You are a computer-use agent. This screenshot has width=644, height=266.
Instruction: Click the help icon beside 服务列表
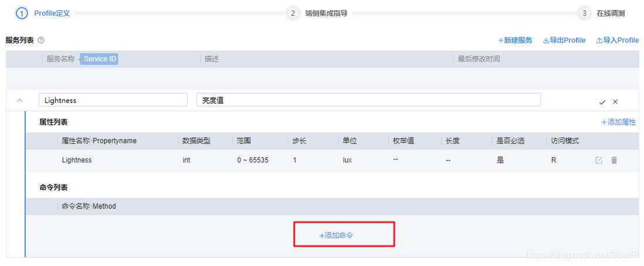pos(40,40)
